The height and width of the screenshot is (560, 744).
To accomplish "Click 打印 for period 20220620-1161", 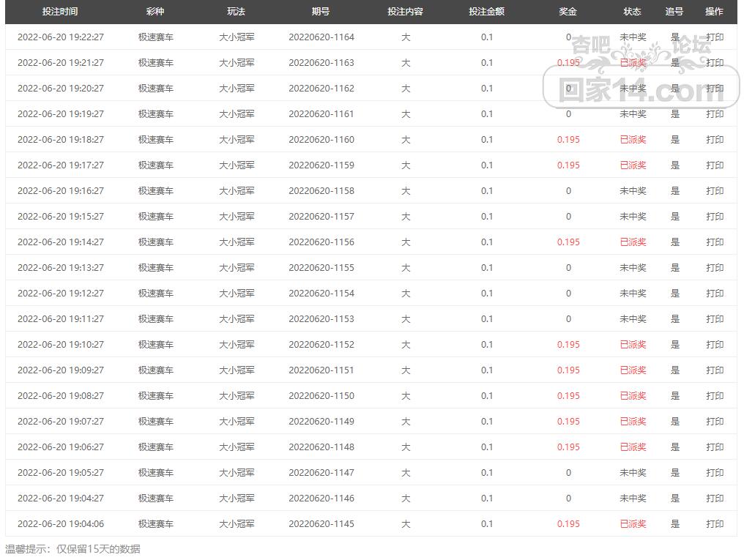I will coord(715,113).
